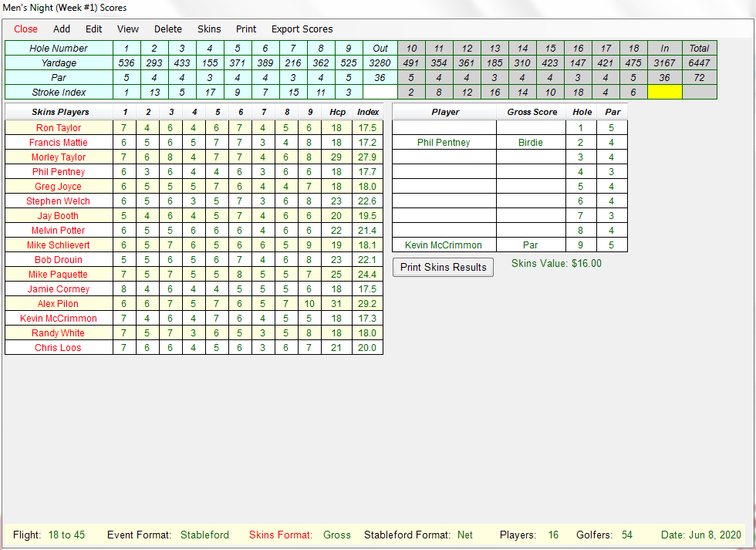The image size is (756, 550).
Task: Select player Stephen Welch
Action: [59, 201]
